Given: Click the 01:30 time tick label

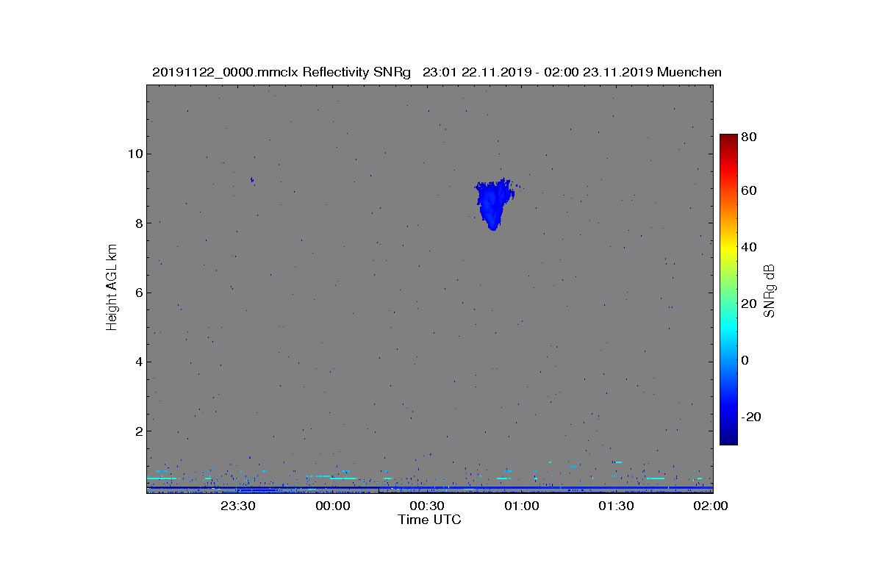Looking at the screenshot, I should click(616, 506).
